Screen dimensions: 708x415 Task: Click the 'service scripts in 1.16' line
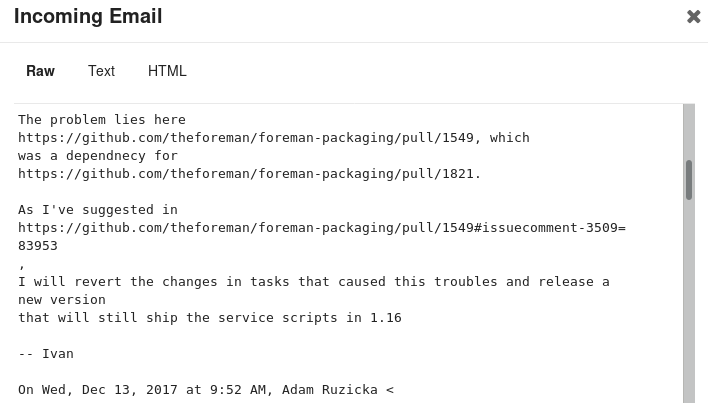pos(210,317)
